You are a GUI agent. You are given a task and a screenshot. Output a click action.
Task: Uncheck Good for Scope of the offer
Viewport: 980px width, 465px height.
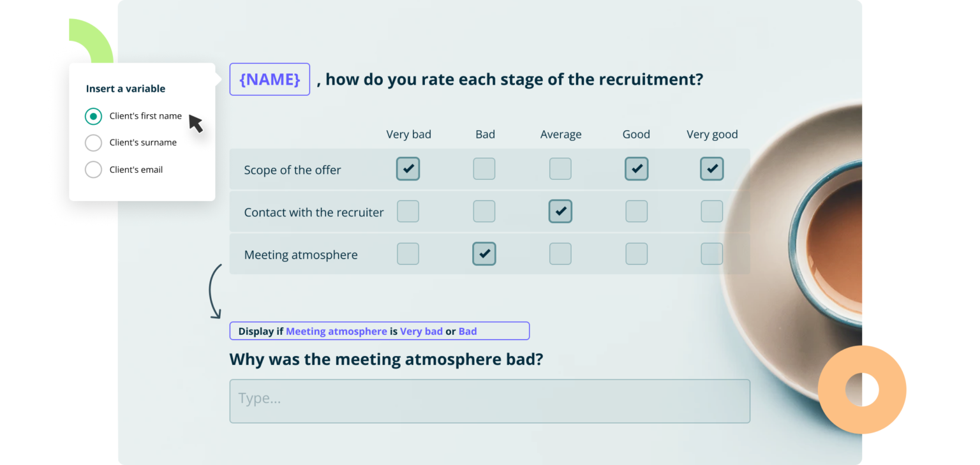coord(636,169)
